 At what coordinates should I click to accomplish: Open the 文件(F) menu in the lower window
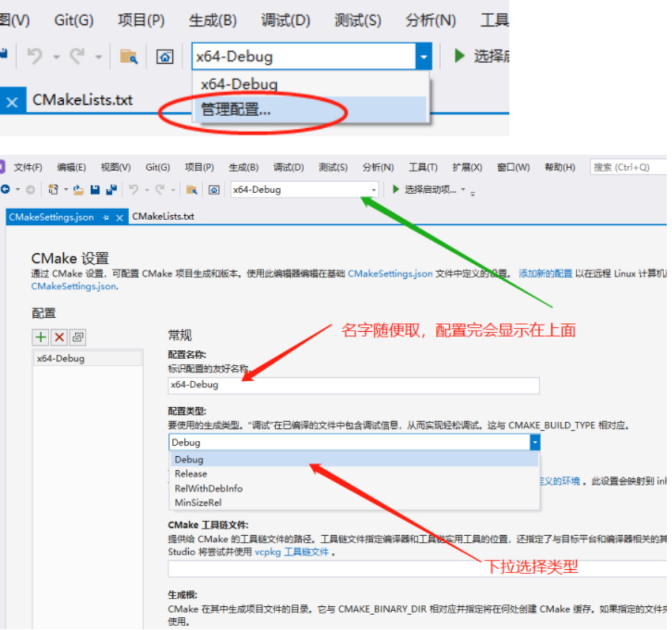click(28, 167)
